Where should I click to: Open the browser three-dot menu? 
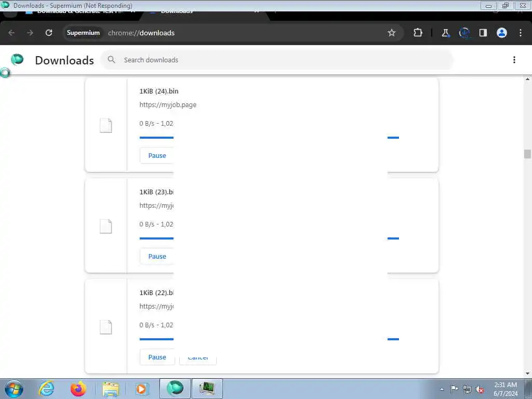tap(521, 33)
